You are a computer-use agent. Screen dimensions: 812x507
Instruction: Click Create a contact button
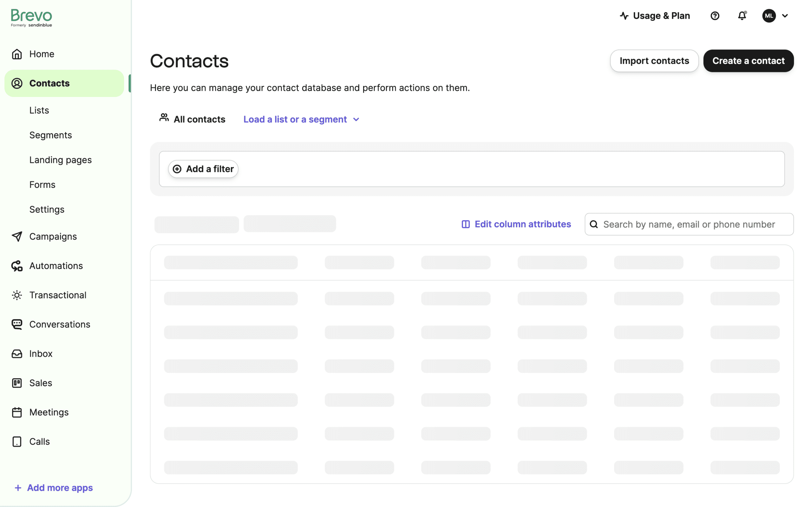(x=748, y=61)
